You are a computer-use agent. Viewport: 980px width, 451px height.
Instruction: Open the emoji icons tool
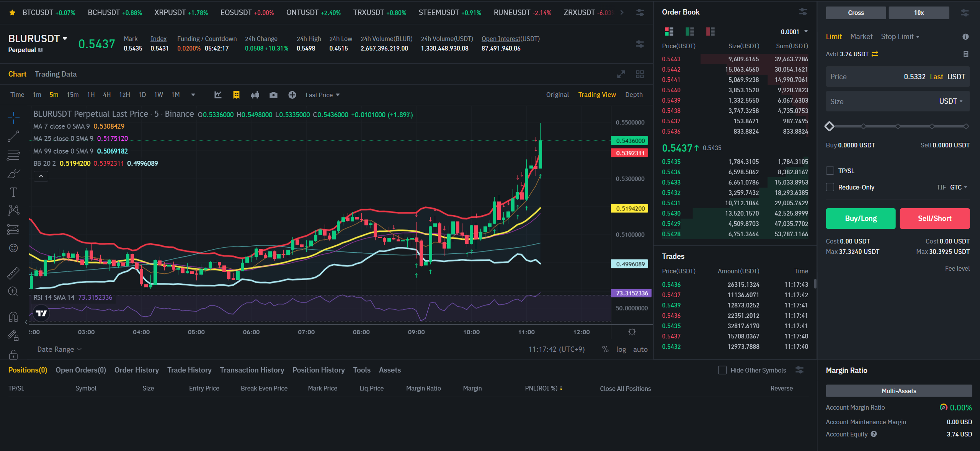(13, 248)
